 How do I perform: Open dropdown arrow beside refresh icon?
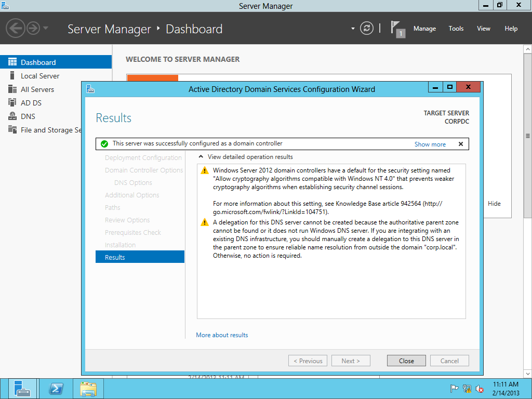(x=353, y=29)
